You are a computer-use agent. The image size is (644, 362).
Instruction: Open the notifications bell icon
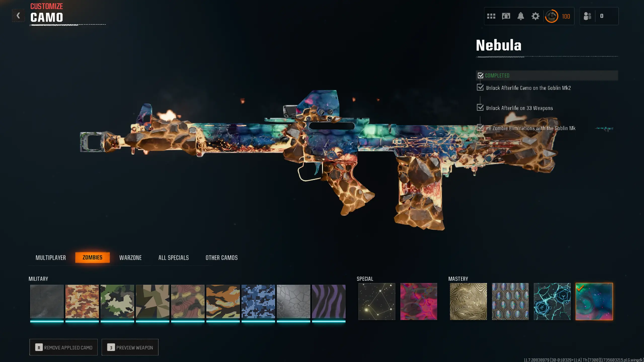pos(520,16)
